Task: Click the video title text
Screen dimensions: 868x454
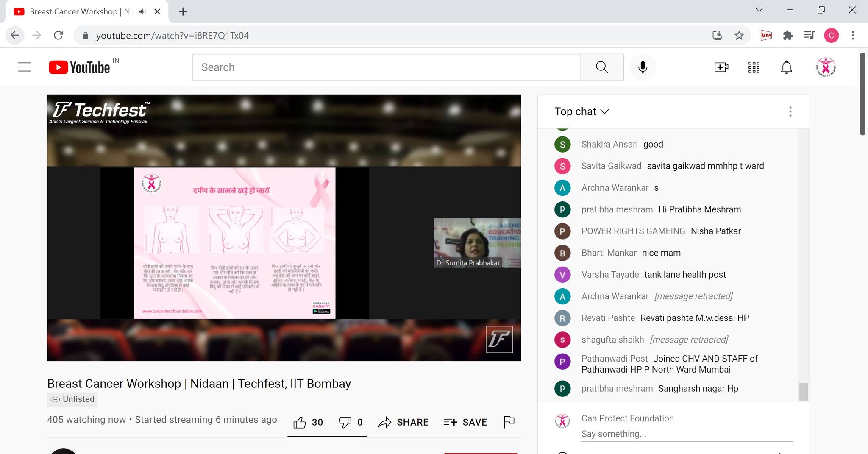Action: [199, 383]
